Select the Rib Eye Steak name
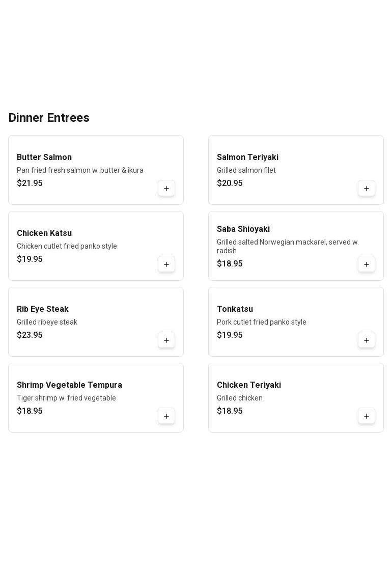The width and height of the screenshot is (392, 562). [x=43, y=309]
